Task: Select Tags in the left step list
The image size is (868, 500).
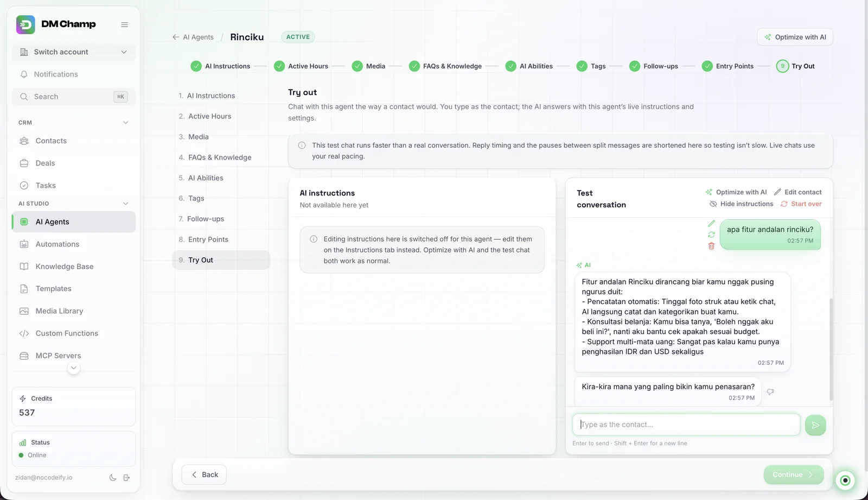Action: click(x=221, y=199)
